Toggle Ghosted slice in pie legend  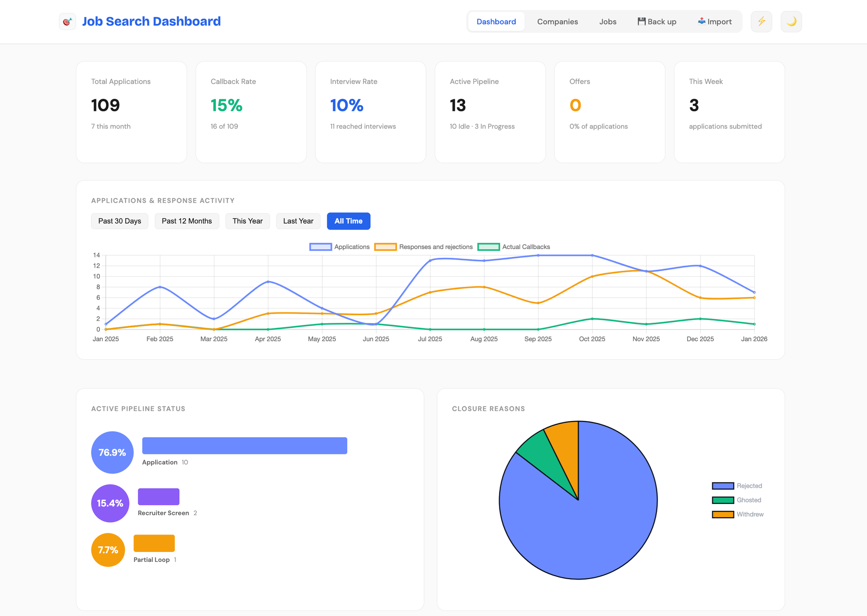pos(723,500)
